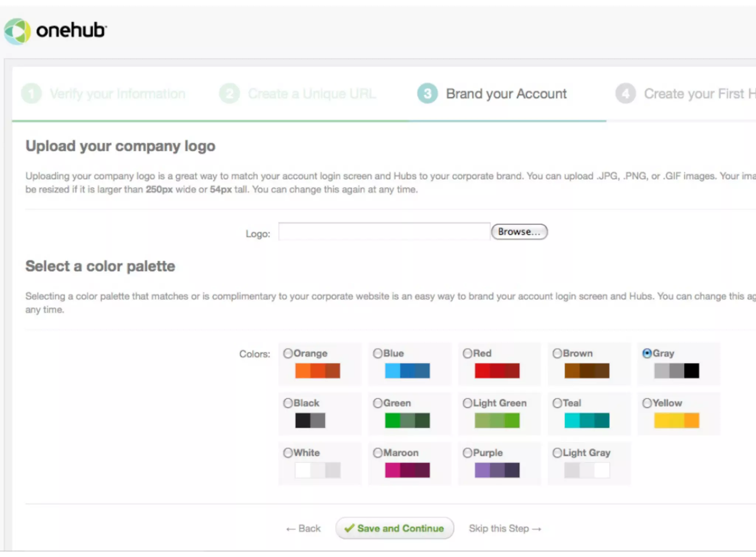Click the step 2 circle icon

tap(229, 94)
